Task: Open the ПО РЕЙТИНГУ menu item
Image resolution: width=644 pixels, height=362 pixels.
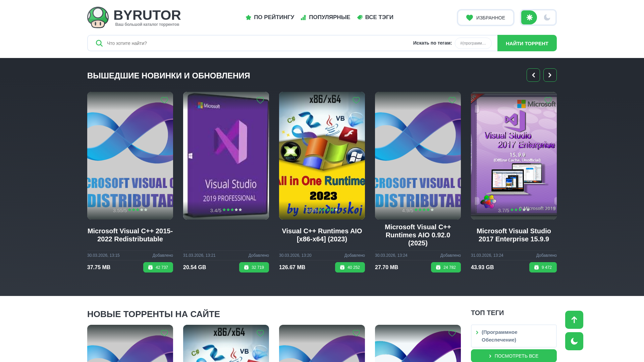Action: [270, 17]
